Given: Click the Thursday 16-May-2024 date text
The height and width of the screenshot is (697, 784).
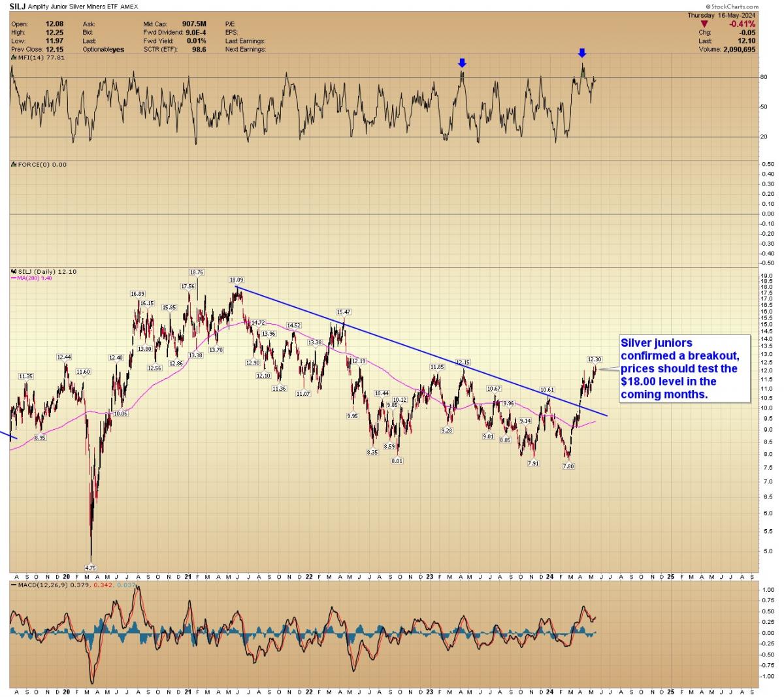Looking at the screenshot, I should (721, 14).
